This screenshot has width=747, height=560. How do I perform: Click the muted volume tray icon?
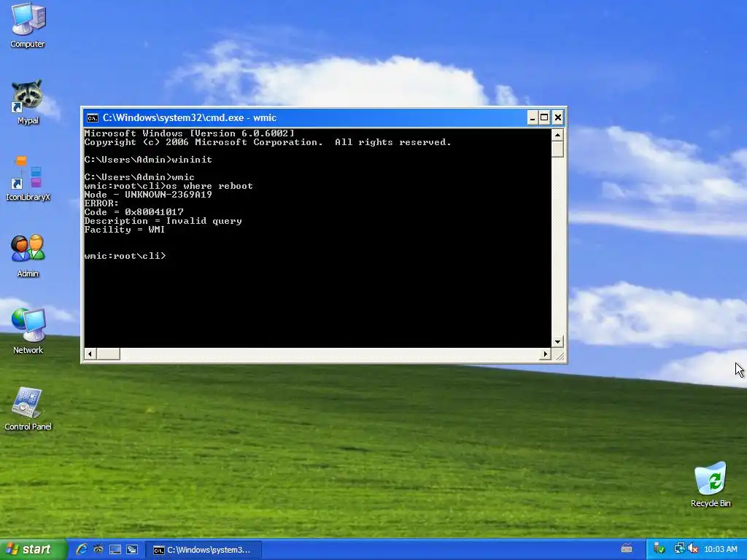(693, 549)
